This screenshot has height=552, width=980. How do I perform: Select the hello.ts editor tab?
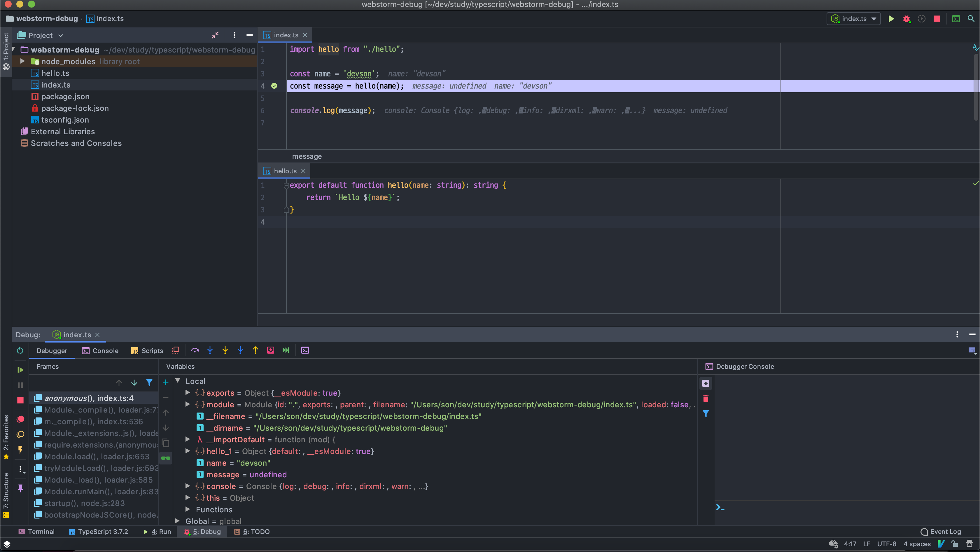285,171
